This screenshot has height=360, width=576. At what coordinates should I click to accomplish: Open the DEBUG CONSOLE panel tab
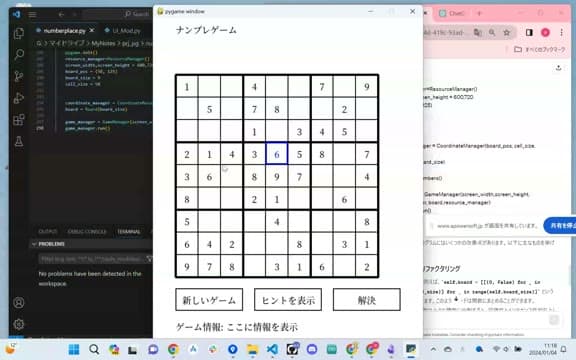pos(87,231)
